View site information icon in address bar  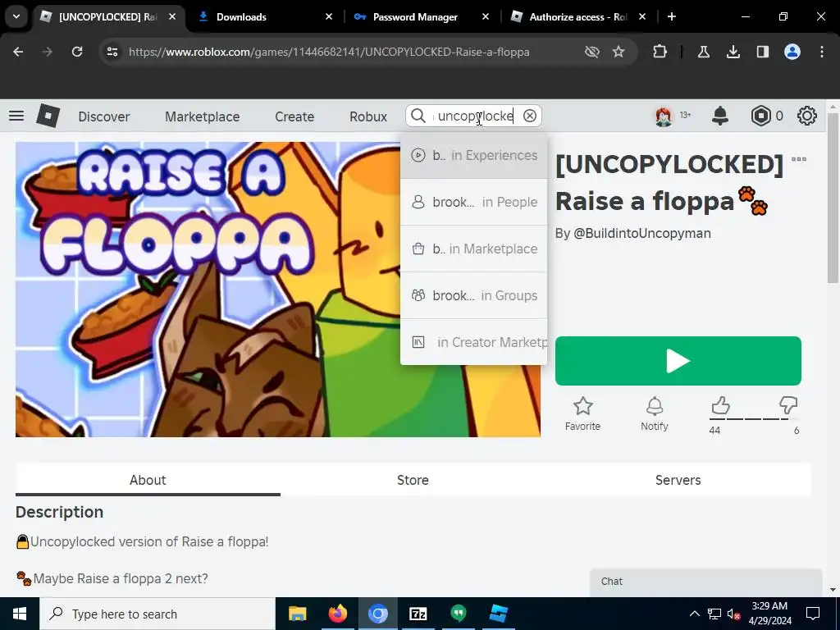click(112, 52)
